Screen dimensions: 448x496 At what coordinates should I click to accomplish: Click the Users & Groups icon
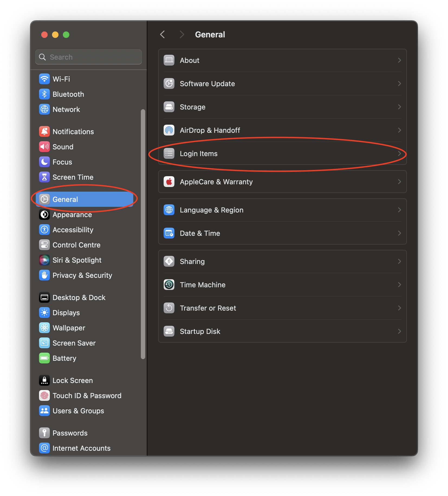pos(44,411)
